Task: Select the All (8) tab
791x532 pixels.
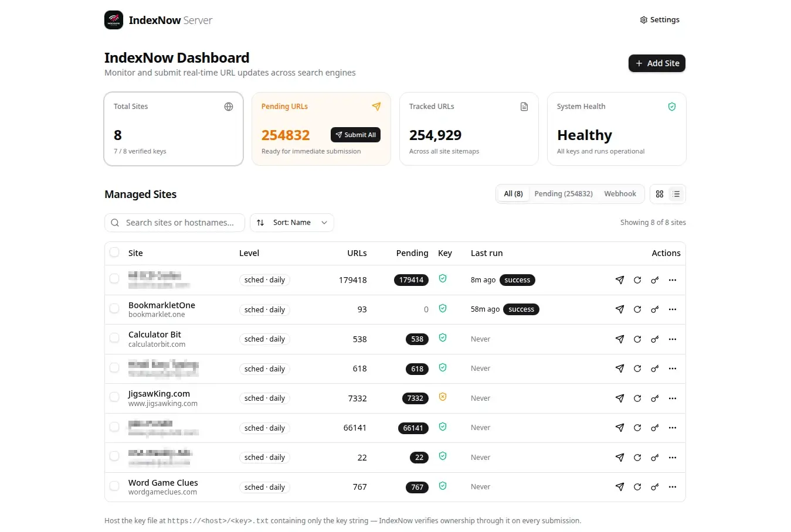Action: coord(513,194)
